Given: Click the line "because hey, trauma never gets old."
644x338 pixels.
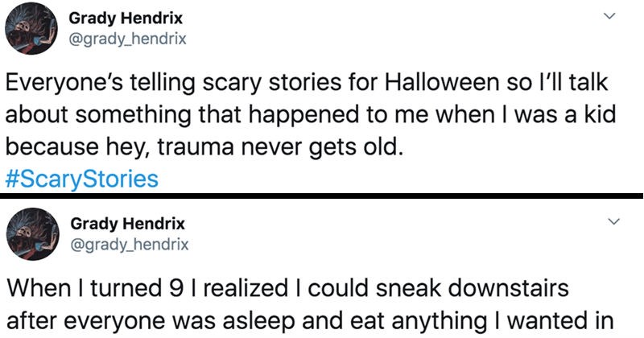Looking at the screenshot, I should [203, 148].
